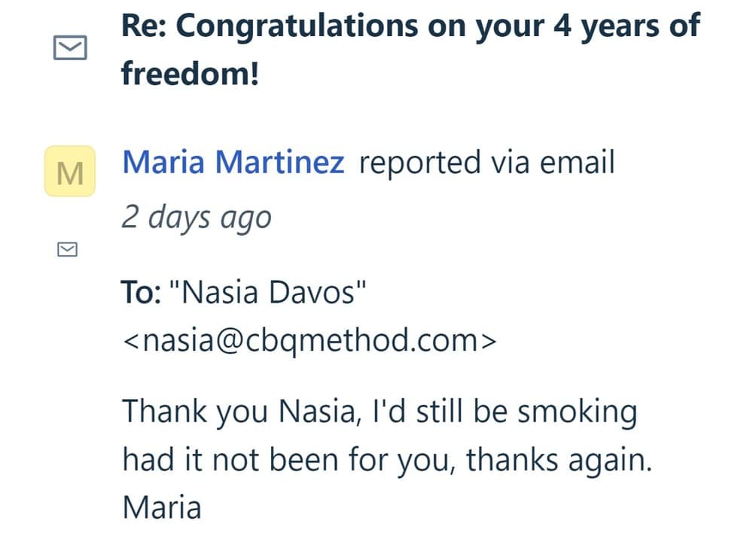
Task: Click the word freedom! in the subject
Action: click(190, 74)
